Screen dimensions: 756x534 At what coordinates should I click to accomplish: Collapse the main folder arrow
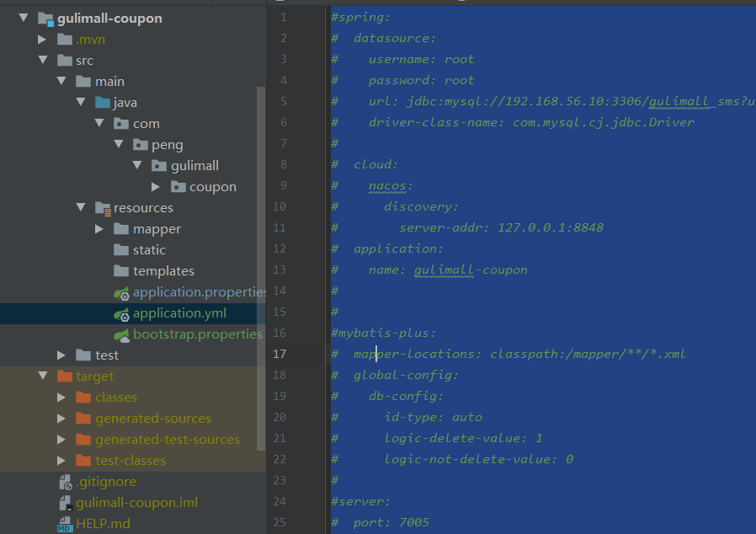coord(61,81)
